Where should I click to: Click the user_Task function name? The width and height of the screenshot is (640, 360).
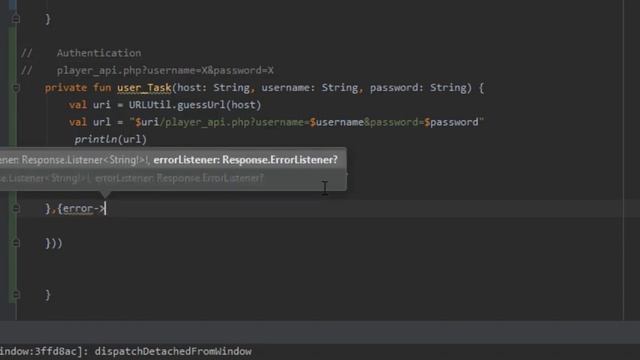pos(144,88)
